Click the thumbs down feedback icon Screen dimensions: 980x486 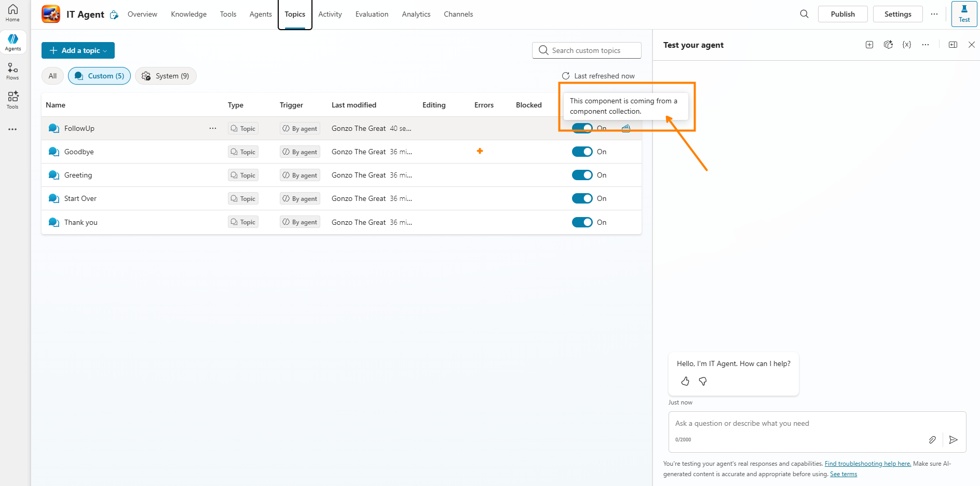pyautogui.click(x=703, y=382)
